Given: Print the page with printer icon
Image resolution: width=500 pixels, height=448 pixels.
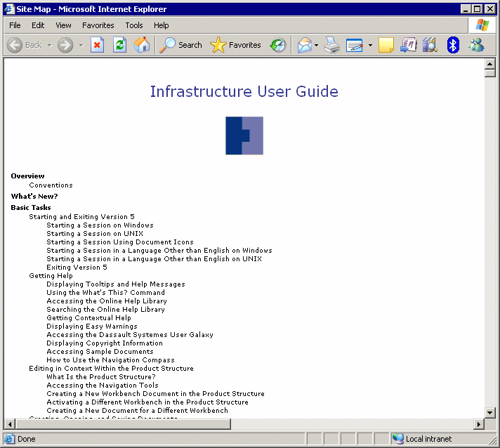Looking at the screenshot, I should [332, 45].
